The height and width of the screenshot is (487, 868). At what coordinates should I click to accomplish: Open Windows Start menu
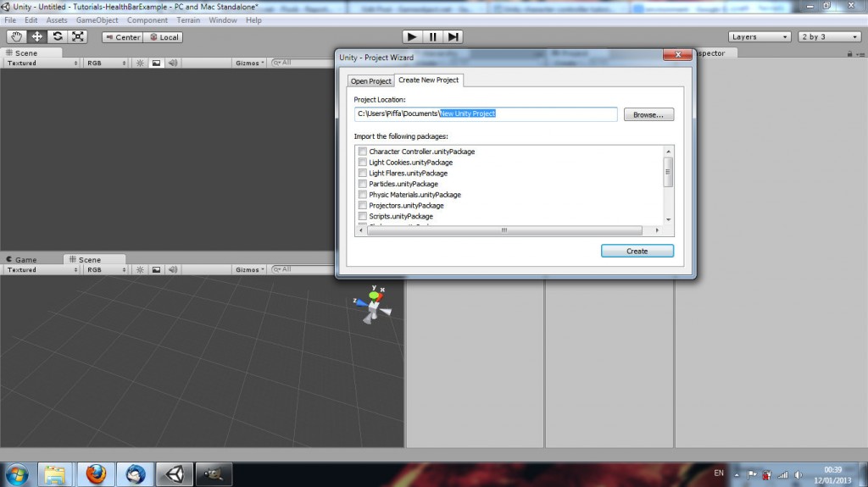coord(17,475)
